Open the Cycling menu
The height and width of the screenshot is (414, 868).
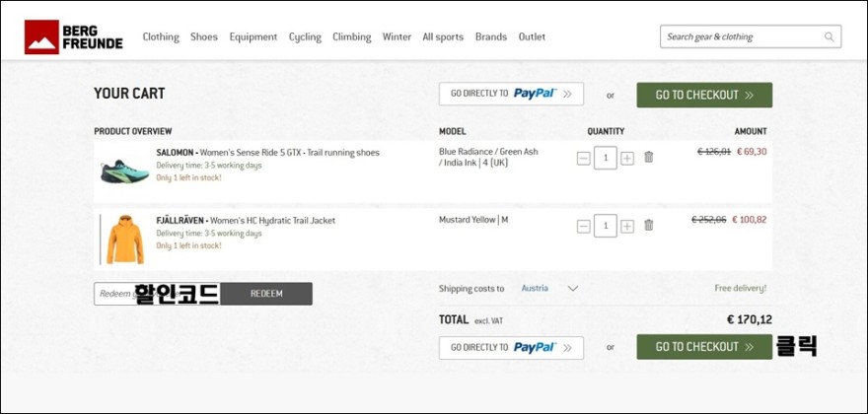[x=305, y=37]
